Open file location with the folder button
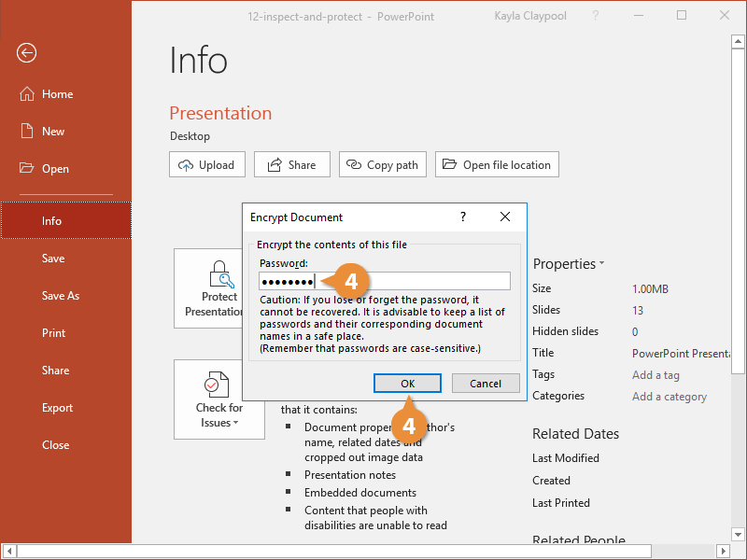 pos(497,165)
